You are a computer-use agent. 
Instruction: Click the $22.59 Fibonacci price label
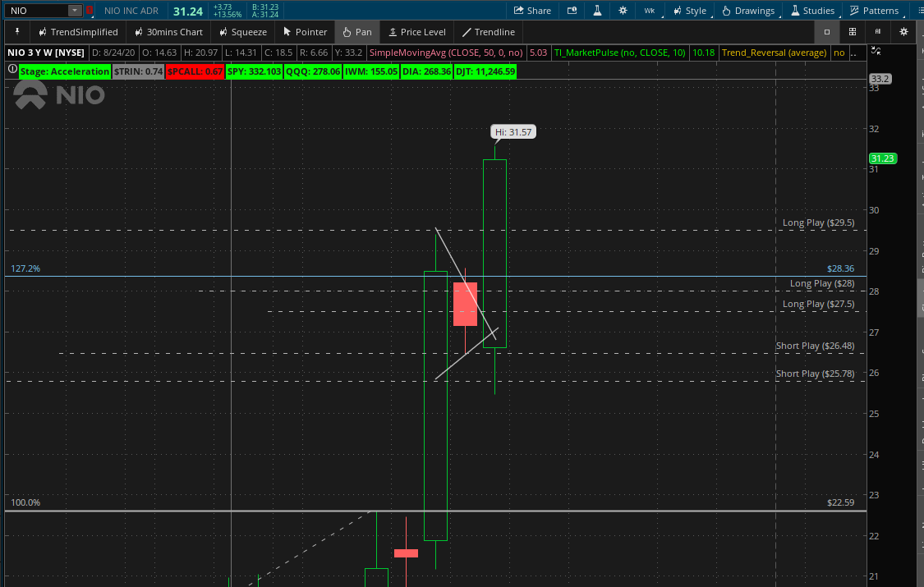pos(840,502)
